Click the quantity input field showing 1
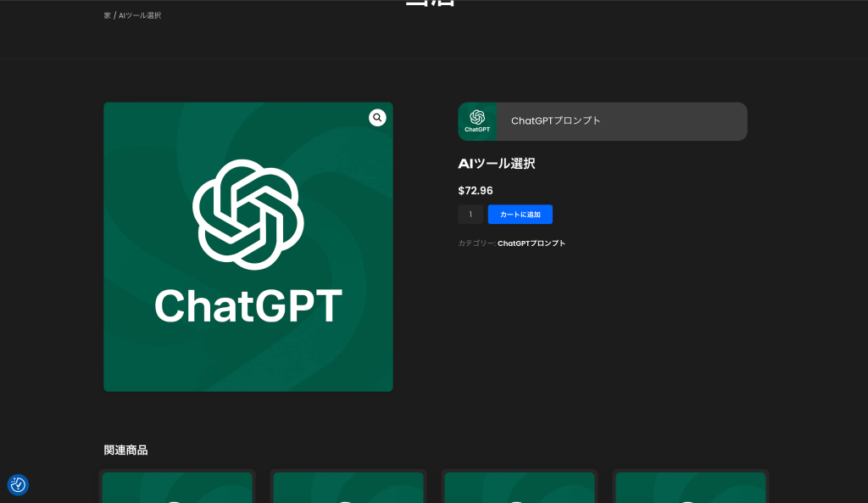Image resolution: width=868 pixels, height=503 pixels. pos(470,215)
